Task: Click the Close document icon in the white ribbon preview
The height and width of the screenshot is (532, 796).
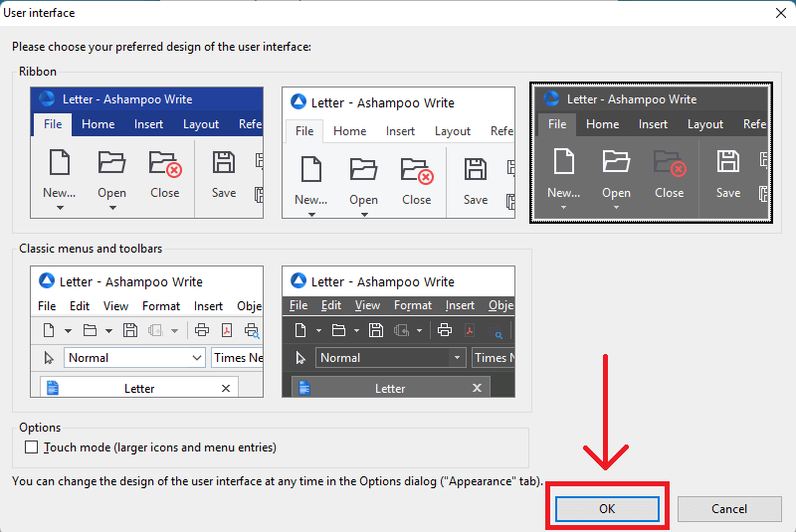Action: 417,170
